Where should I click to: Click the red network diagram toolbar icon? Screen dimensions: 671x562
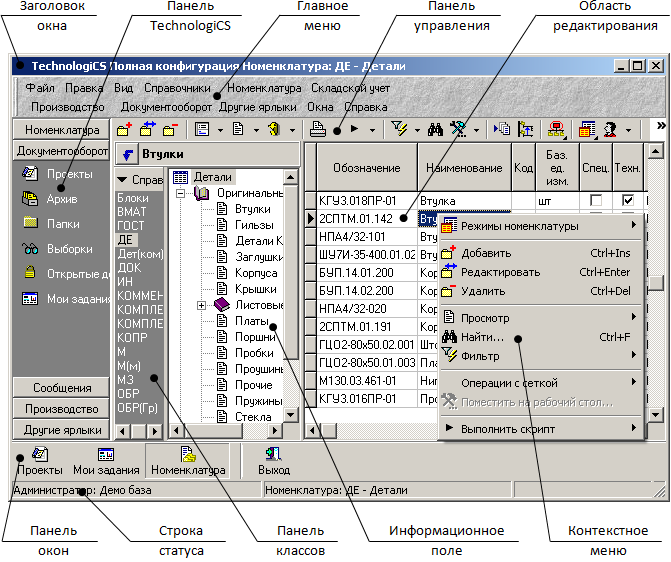click(556, 129)
